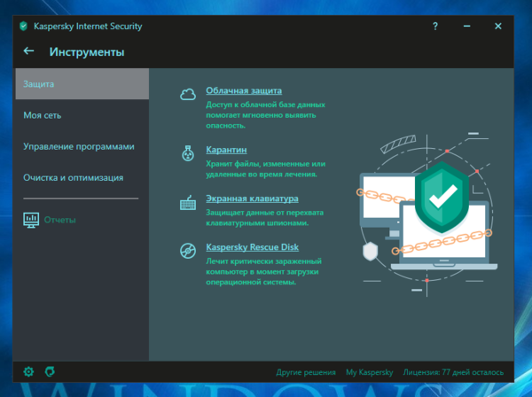Open settings via gear icon
The height and width of the screenshot is (397, 532).
coord(28,371)
